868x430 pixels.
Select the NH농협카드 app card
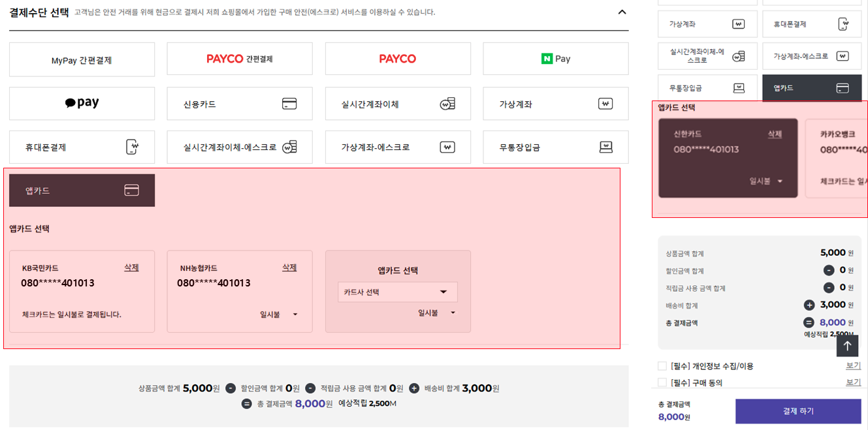[240, 292]
